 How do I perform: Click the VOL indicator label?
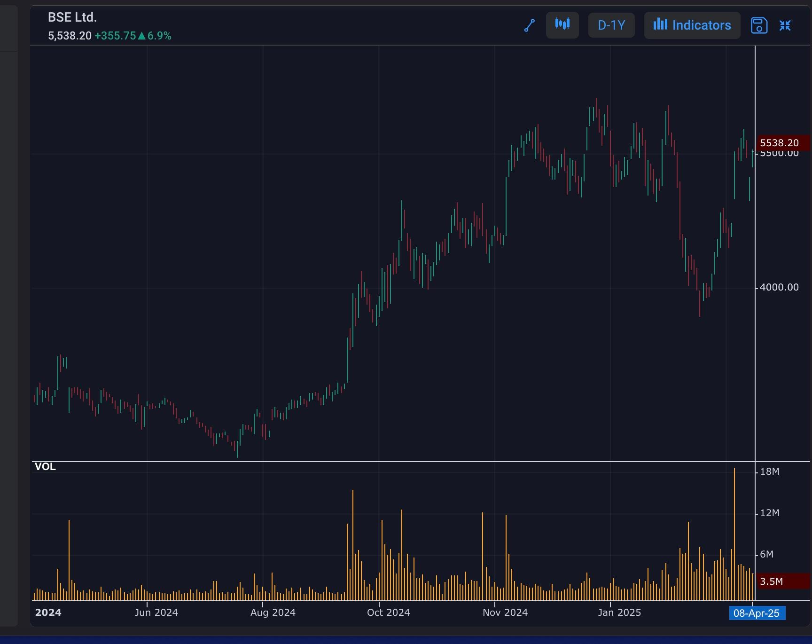tap(45, 467)
